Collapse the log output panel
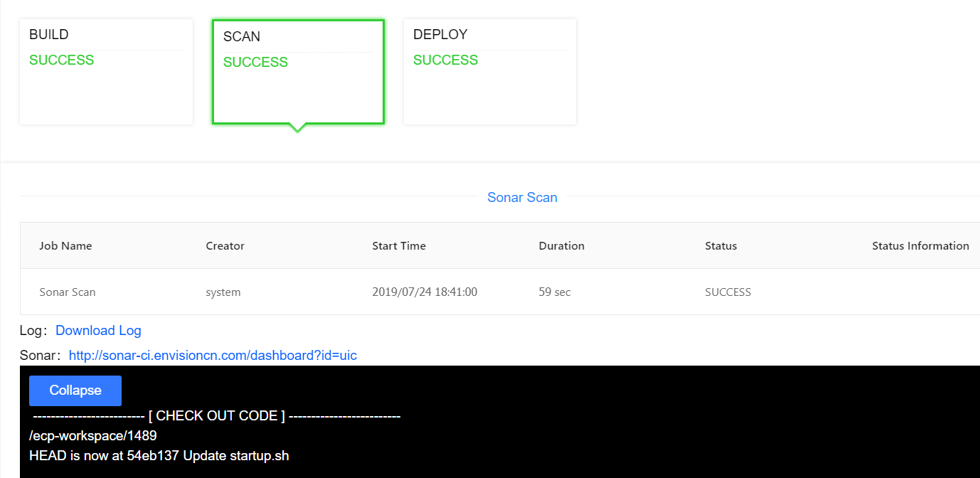This screenshot has width=980, height=478. (x=75, y=391)
